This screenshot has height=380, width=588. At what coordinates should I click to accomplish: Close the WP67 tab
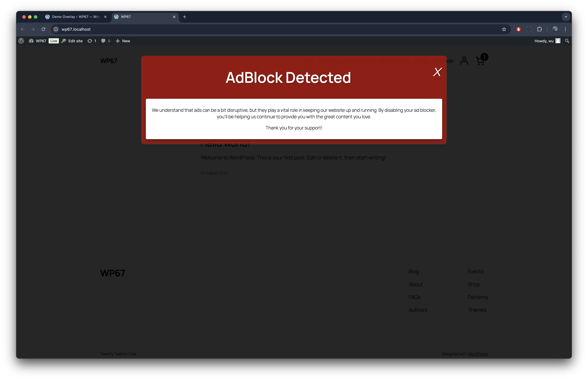pos(174,17)
